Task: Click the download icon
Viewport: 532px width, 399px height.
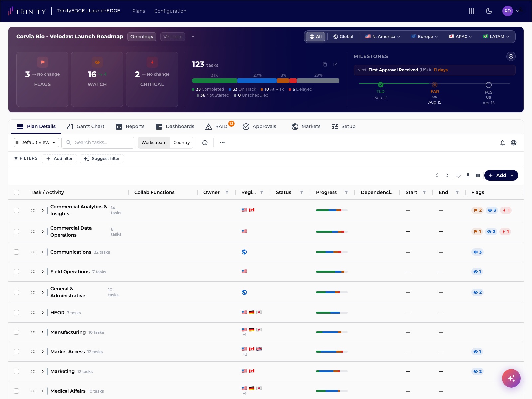Action: click(x=468, y=175)
